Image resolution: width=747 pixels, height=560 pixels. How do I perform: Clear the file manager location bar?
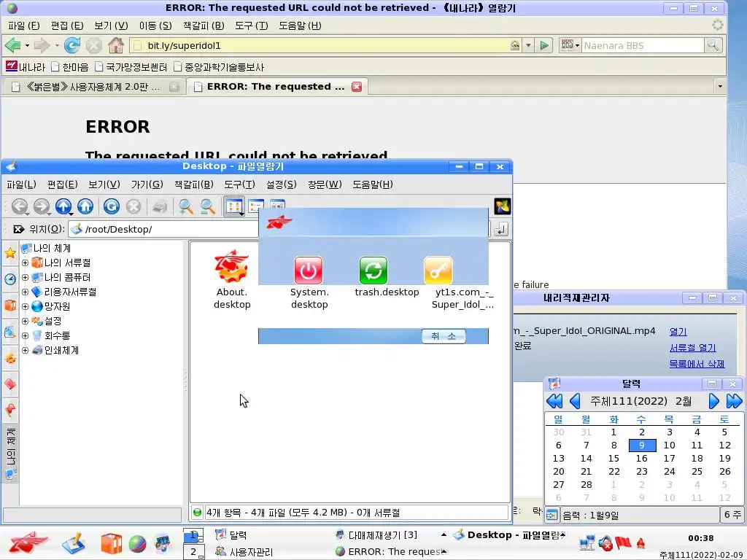[x=18, y=229]
